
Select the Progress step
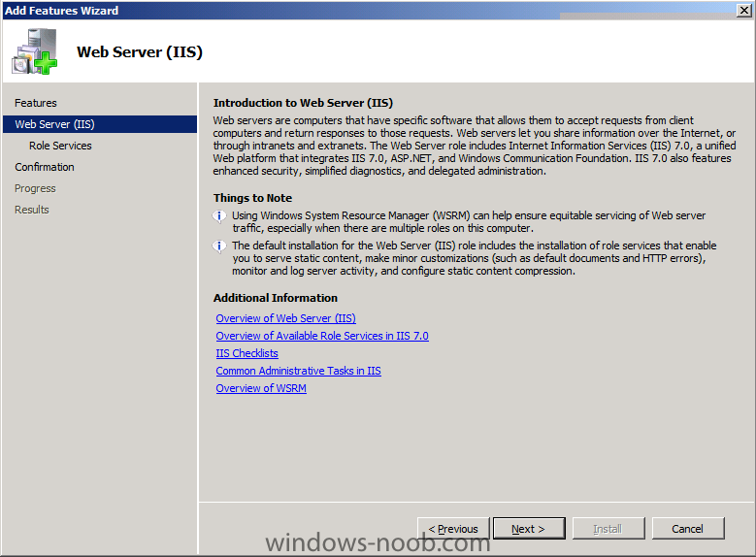pyautogui.click(x=35, y=188)
